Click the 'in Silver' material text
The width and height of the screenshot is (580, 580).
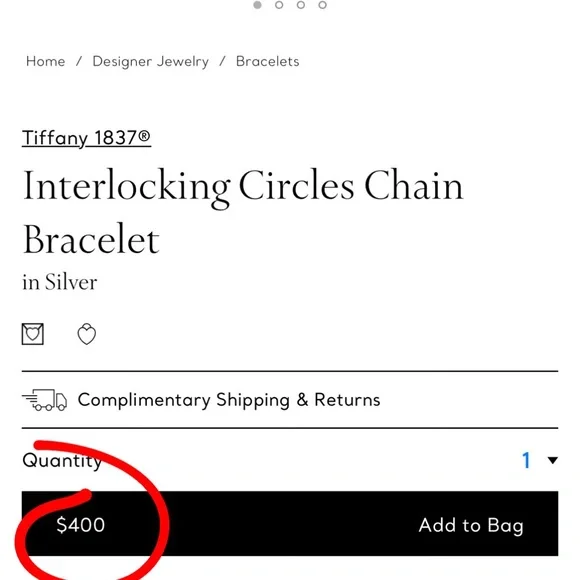[60, 282]
